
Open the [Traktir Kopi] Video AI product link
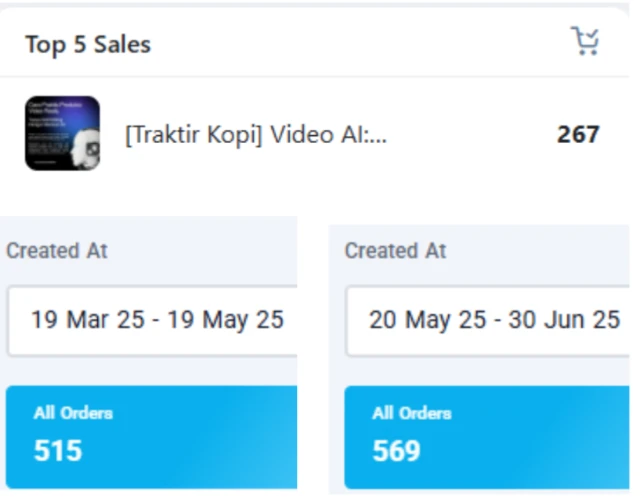click(x=255, y=134)
